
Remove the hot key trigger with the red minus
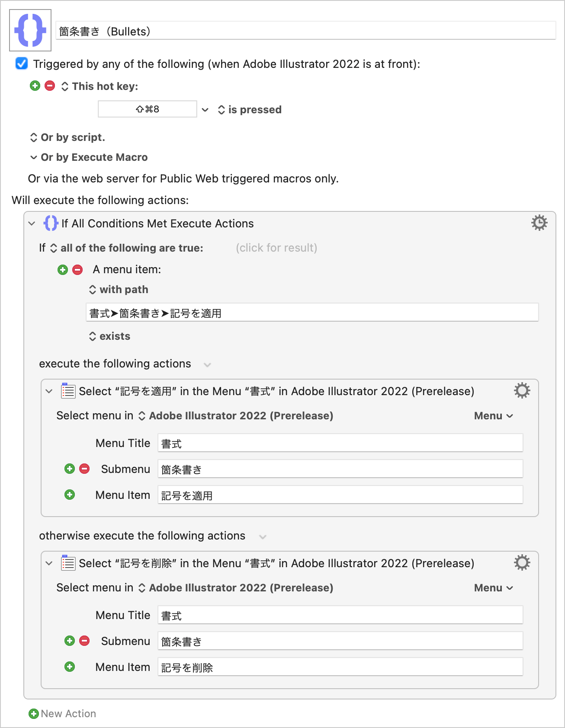click(x=50, y=86)
